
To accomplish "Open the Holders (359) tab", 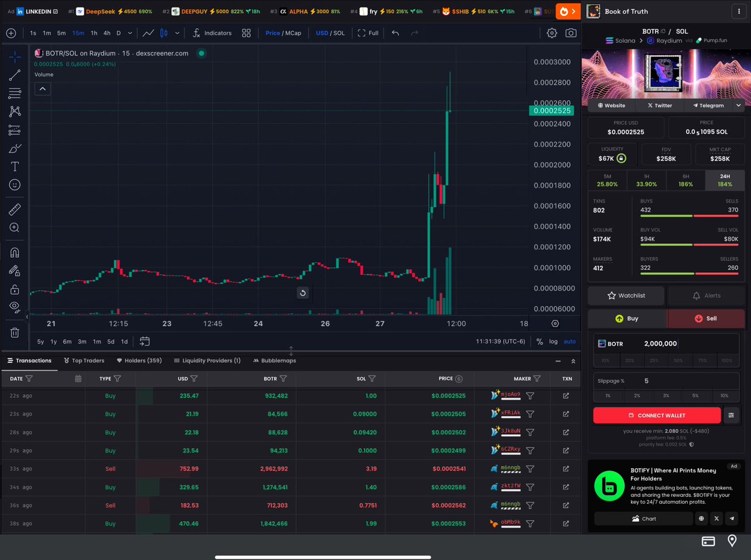I will pos(139,360).
